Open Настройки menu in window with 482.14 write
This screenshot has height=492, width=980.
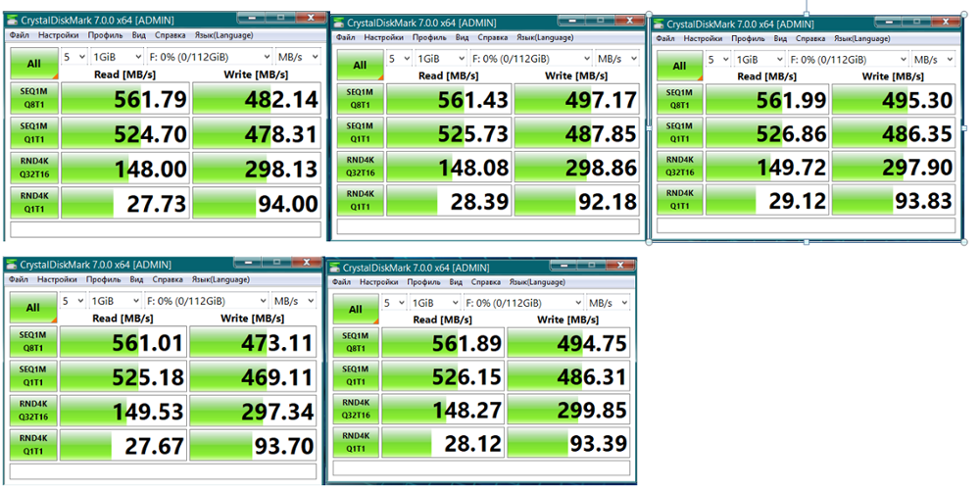(58, 35)
